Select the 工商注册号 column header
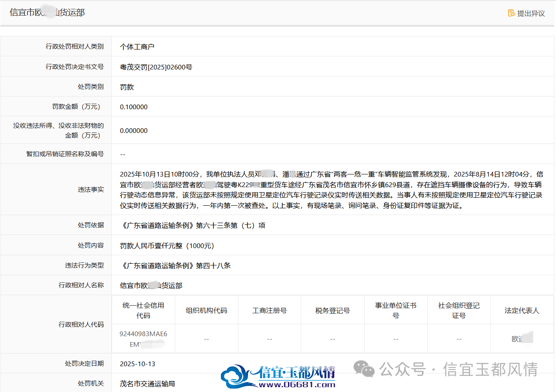 270,310
